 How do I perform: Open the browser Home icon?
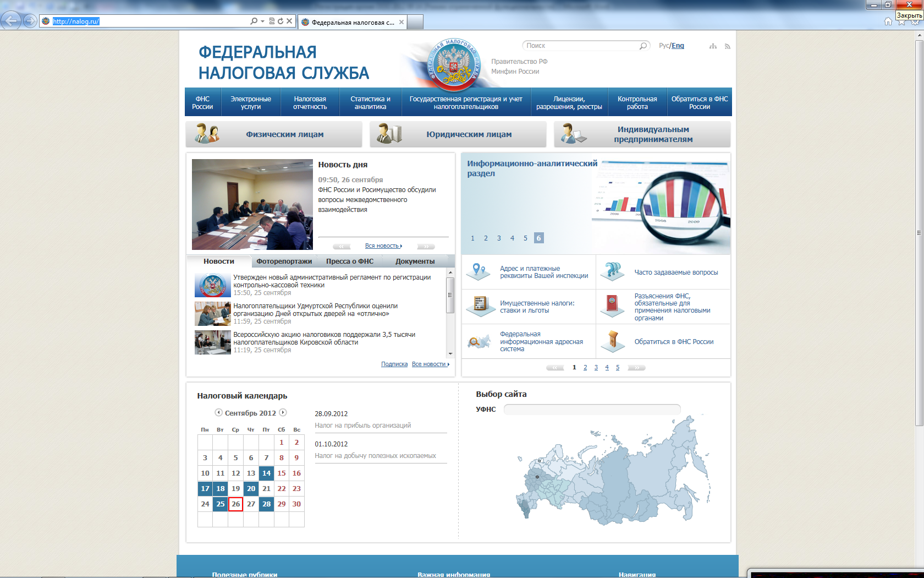[888, 21]
